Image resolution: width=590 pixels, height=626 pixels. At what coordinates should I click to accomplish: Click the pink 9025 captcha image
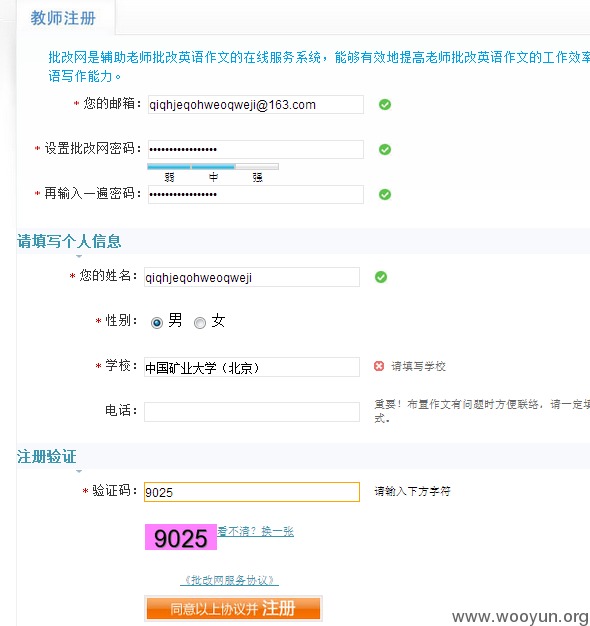pos(181,537)
